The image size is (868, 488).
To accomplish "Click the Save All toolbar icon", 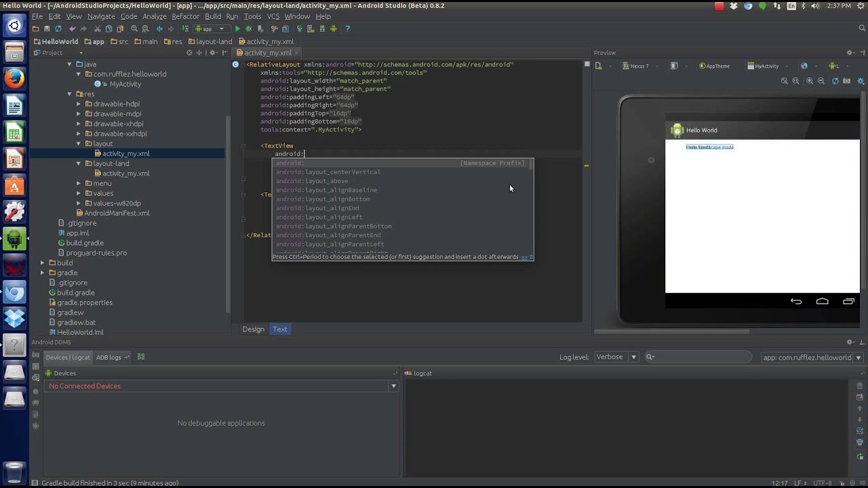I will [x=47, y=28].
